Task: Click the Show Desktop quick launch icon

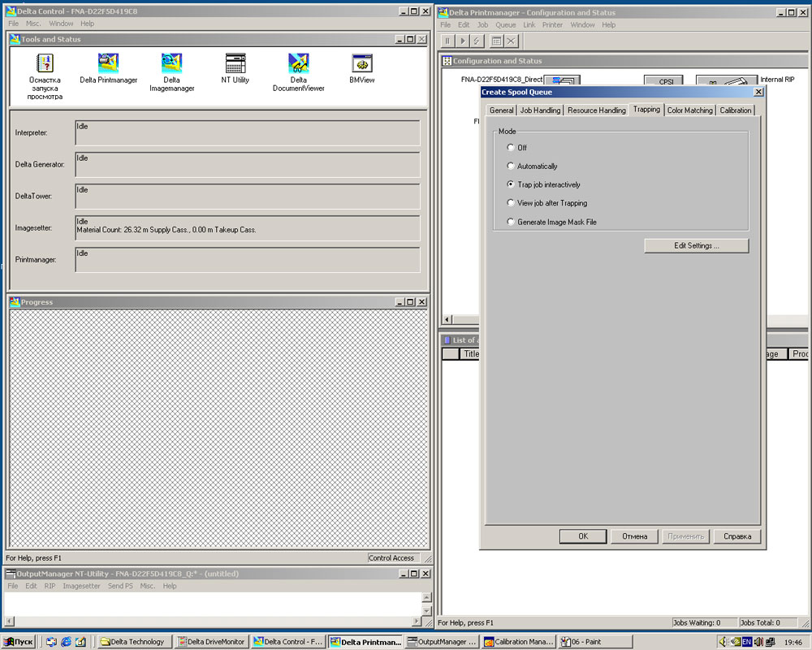Action: 51,642
